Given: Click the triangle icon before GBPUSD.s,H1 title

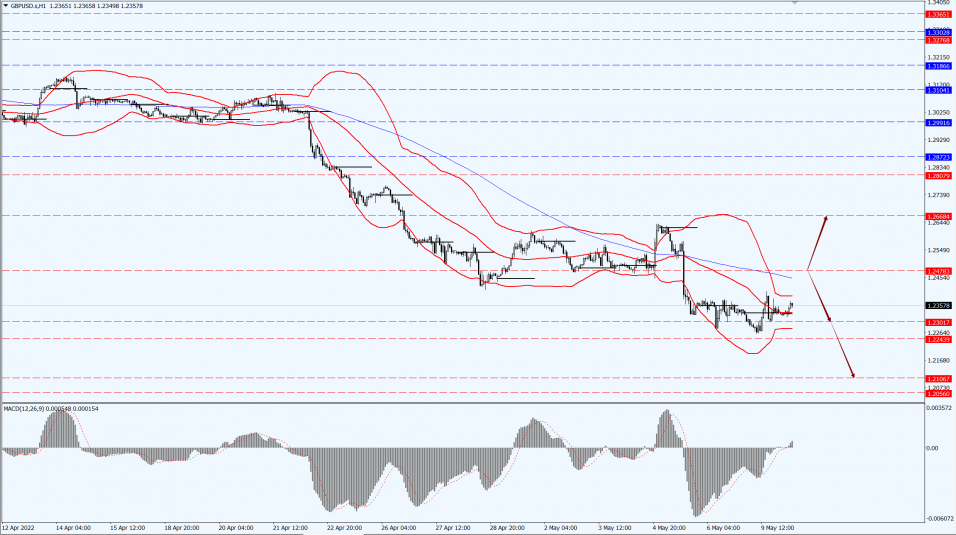Looking at the screenshot, I should click(5, 5).
